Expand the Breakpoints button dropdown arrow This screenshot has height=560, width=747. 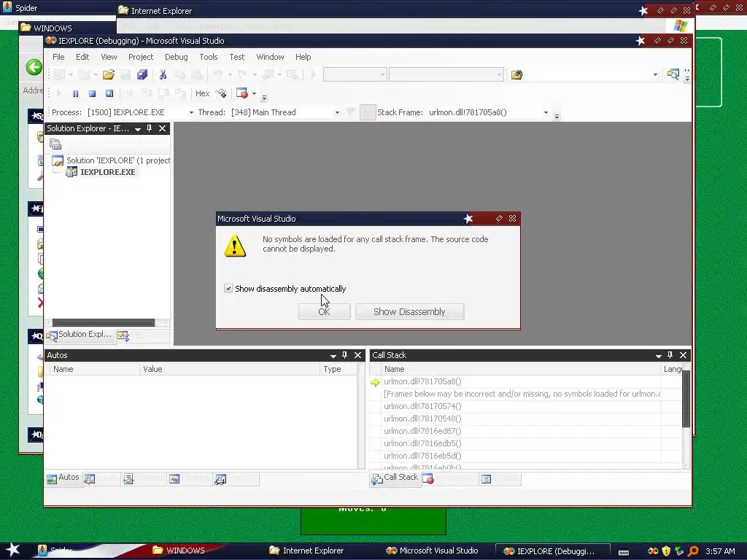tap(254, 93)
